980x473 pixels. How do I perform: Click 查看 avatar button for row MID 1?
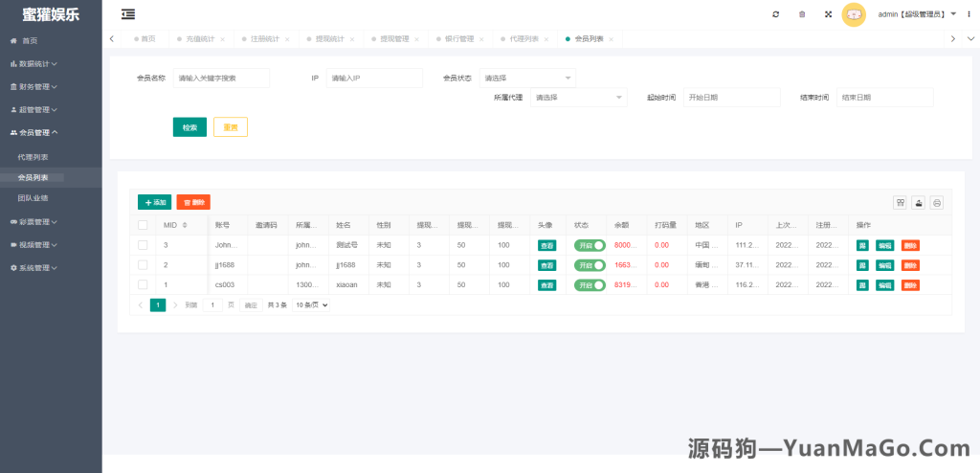pyautogui.click(x=546, y=285)
